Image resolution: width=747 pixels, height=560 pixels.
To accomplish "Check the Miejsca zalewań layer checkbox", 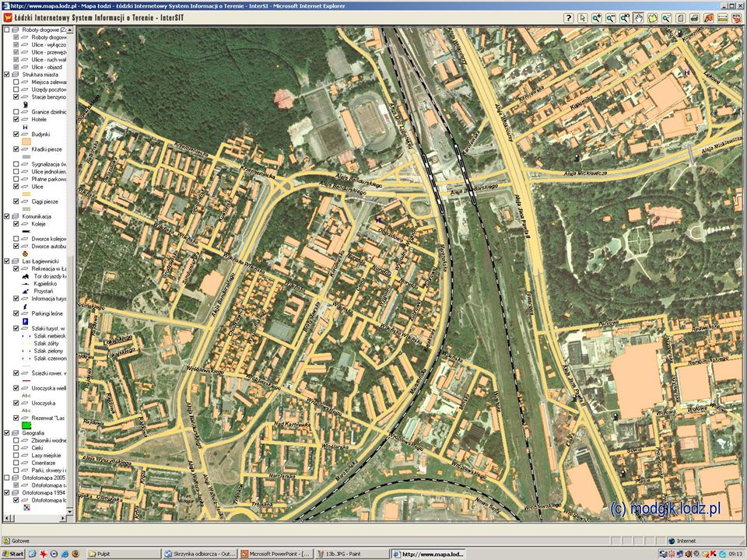I will pos(16,82).
